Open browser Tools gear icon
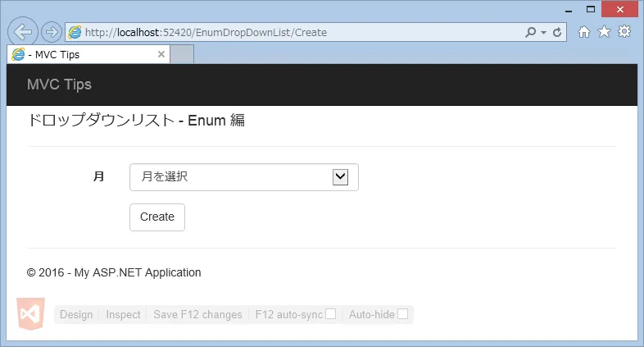This screenshot has width=644, height=347. [x=624, y=32]
